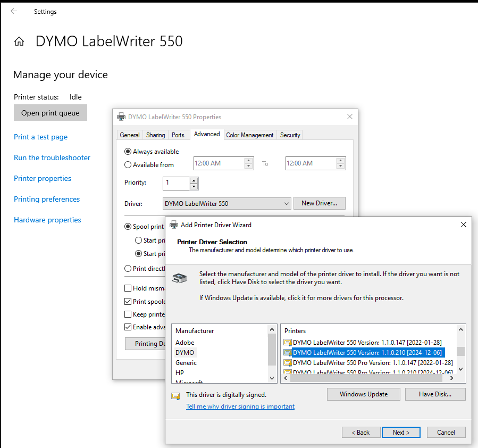Cancel the Add Printer Driver Wizard

(x=446, y=432)
